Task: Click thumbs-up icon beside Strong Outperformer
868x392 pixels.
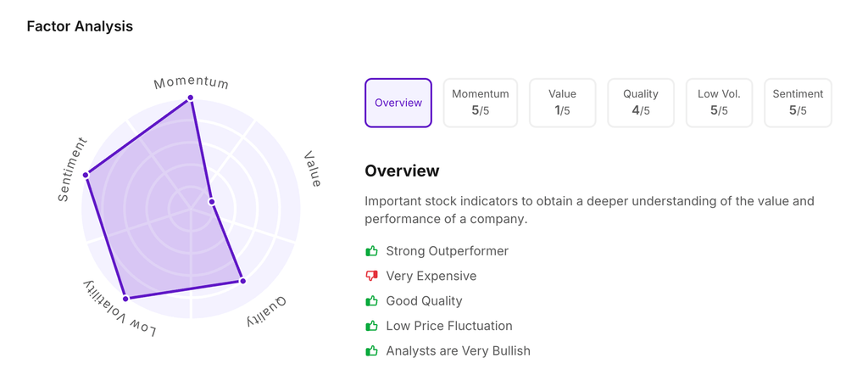Action: coord(371,251)
